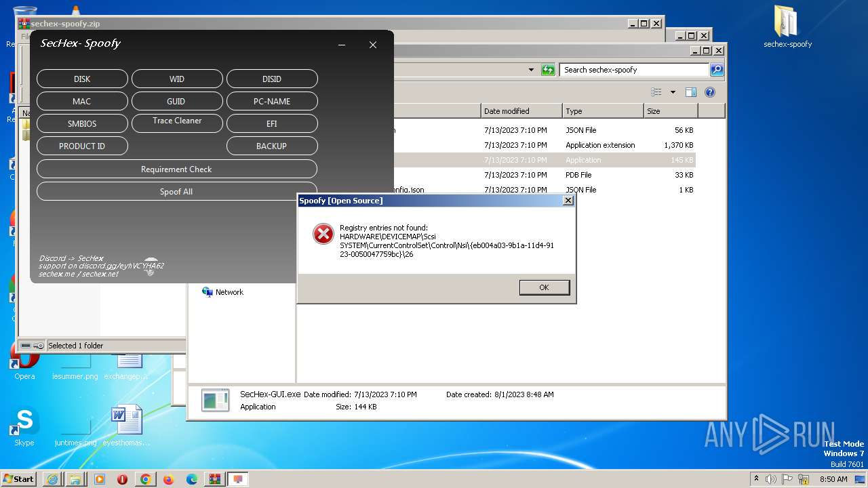Open the Action Center flag icon

(x=788, y=479)
